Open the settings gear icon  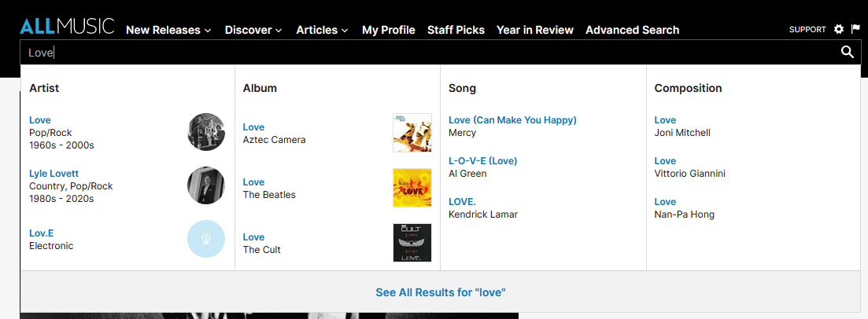[839, 29]
